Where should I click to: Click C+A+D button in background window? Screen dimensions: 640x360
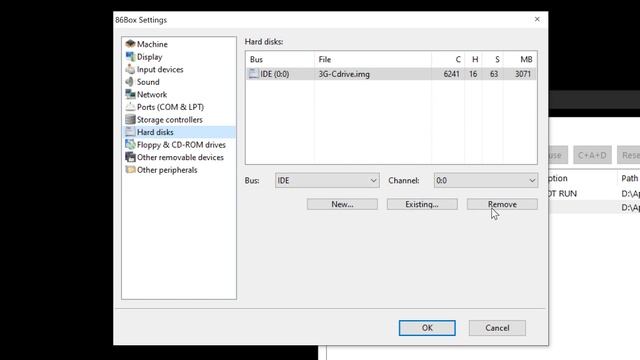point(592,155)
